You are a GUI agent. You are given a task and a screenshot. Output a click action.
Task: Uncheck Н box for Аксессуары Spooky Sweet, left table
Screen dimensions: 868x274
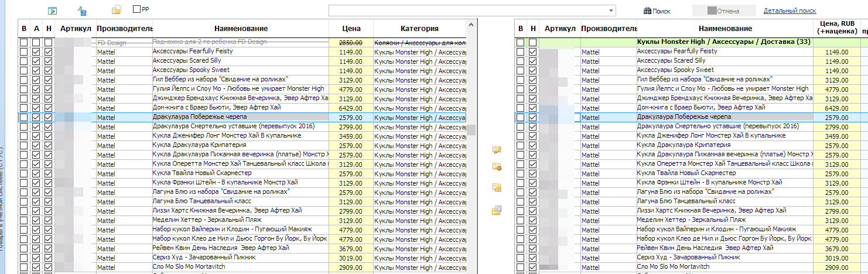[x=48, y=71]
